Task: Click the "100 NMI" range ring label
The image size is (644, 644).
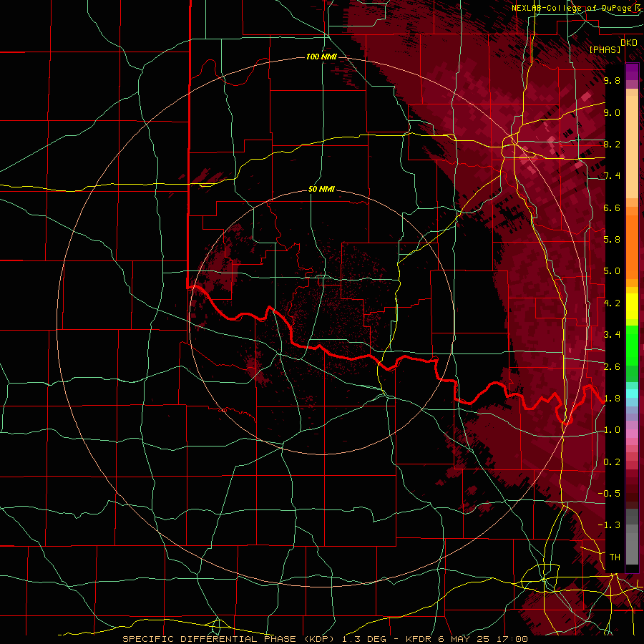Action: point(321,57)
